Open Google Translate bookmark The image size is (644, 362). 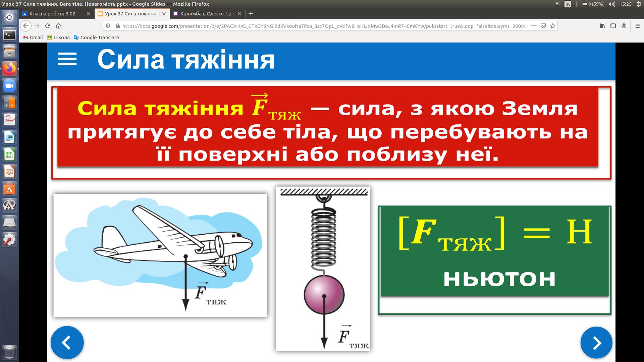coord(96,38)
